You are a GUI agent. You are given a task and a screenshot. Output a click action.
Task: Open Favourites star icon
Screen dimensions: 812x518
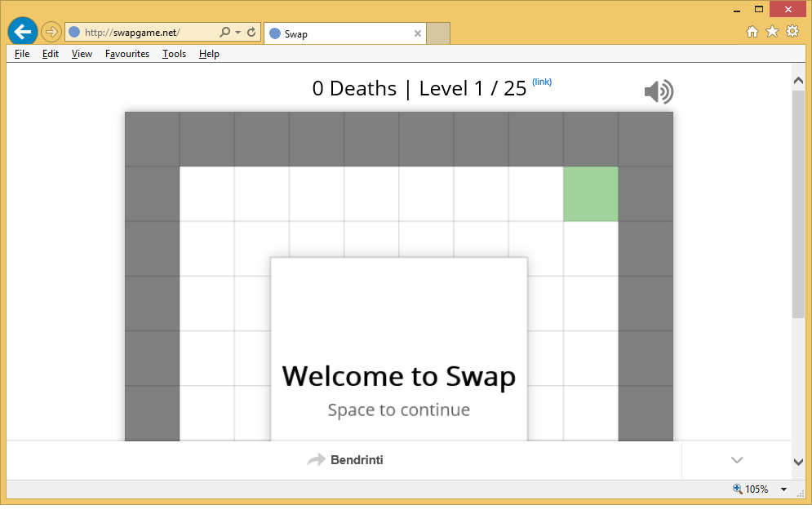(x=772, y=32)
